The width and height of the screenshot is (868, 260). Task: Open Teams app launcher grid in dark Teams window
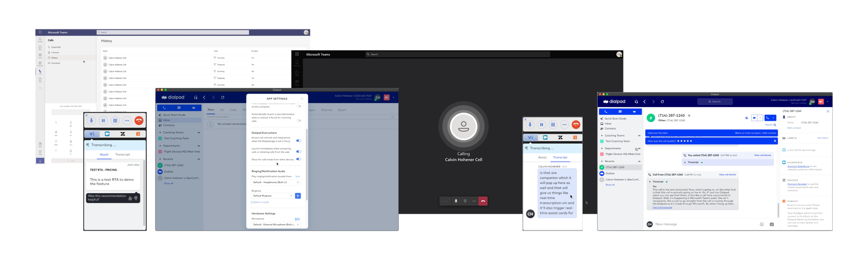pyautogui.click(x=297, y=54)
